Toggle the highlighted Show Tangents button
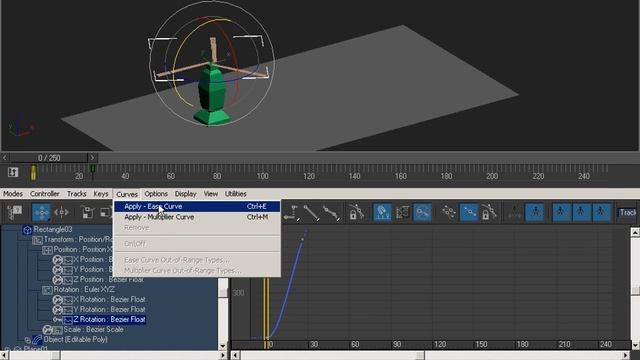The height and width of the screenshot is (360, 640). [469, 213]
